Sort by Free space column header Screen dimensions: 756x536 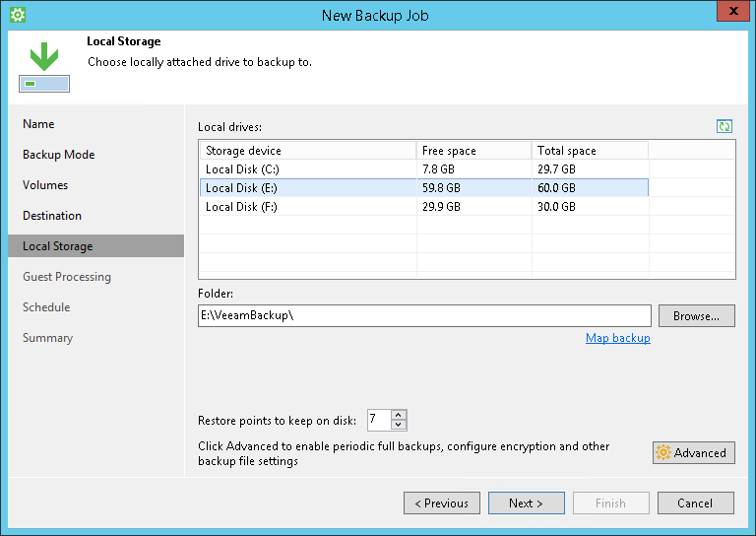coord(473,151)
